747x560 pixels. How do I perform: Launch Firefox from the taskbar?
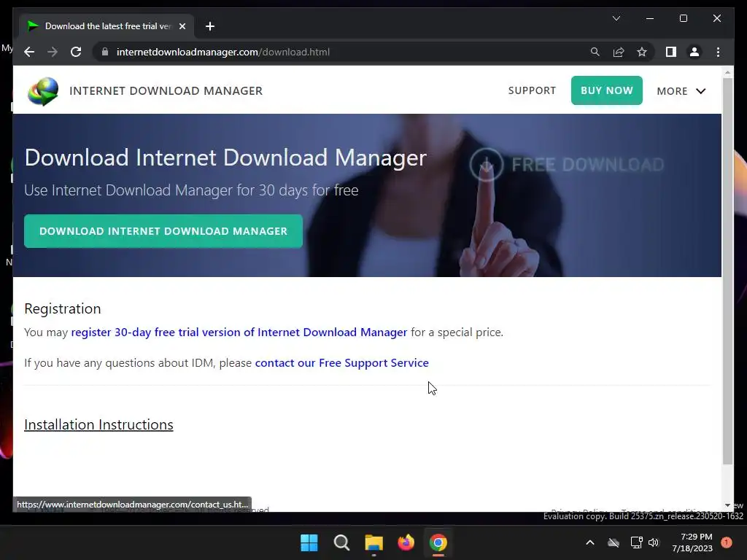coord(406,542)
